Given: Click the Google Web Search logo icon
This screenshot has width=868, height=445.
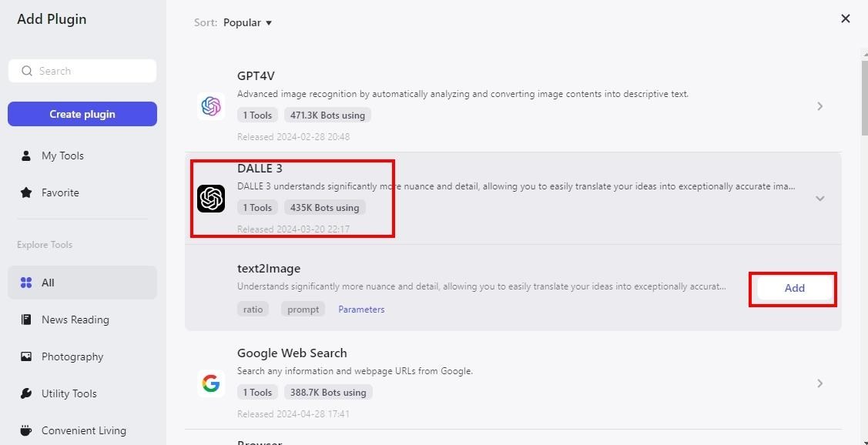Looking at the screenshot, I should pos(211,383).
